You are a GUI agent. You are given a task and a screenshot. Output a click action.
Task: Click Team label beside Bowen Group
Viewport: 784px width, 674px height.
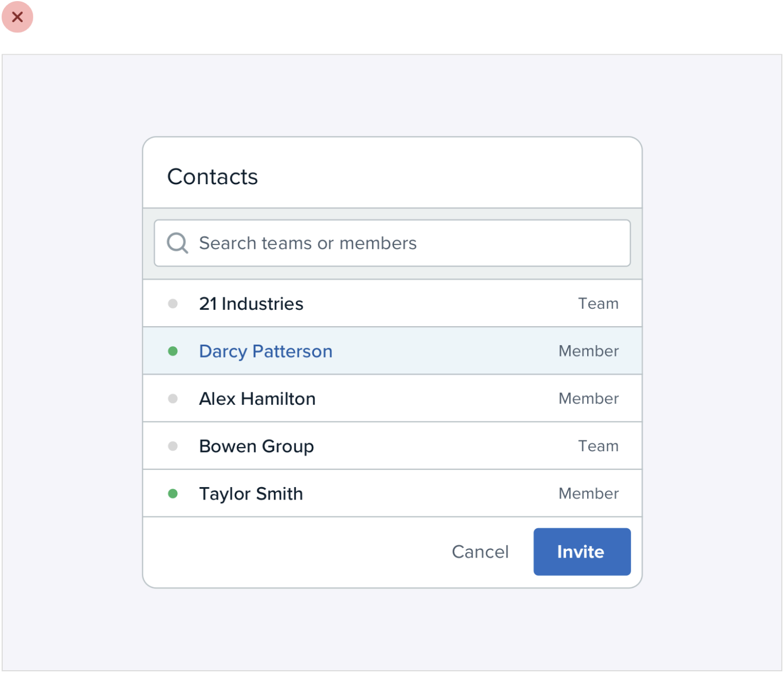[x=598, y=446]
